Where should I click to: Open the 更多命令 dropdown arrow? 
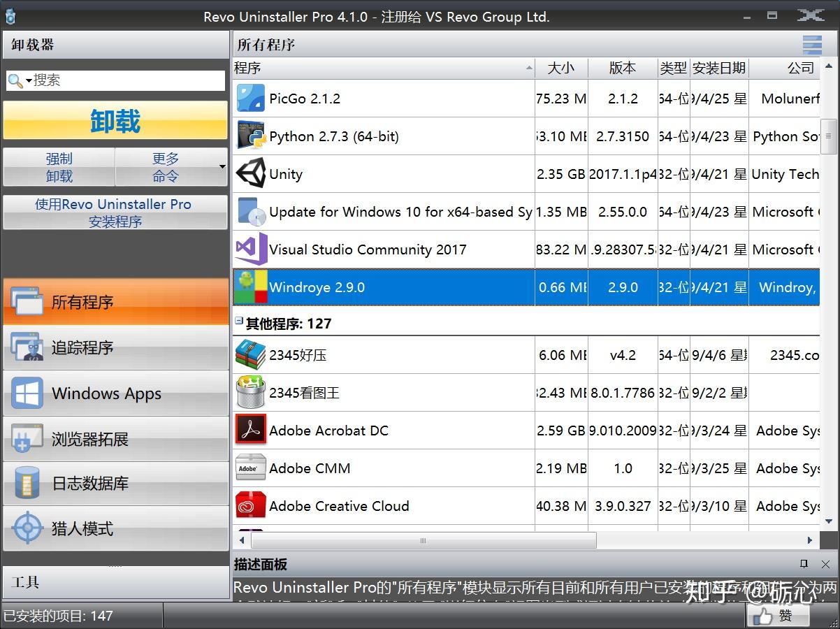pyautogui.click(x=222, y=167)
